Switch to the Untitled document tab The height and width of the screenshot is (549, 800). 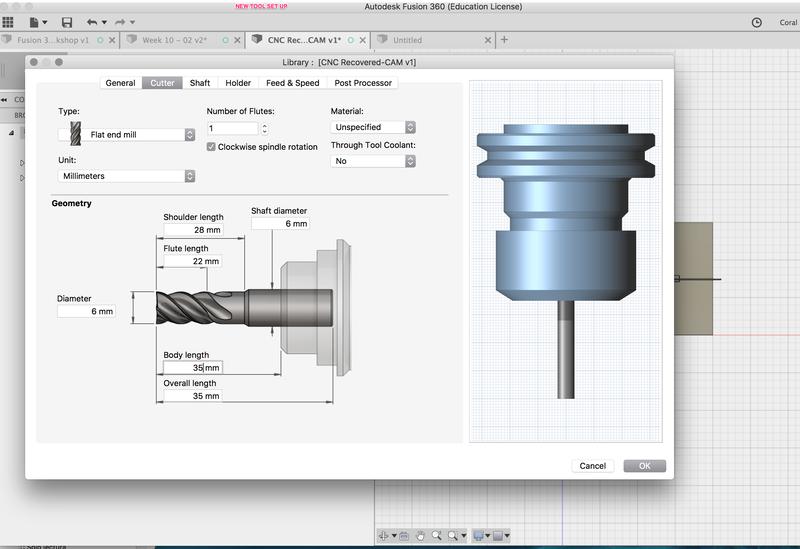[407, 40]
